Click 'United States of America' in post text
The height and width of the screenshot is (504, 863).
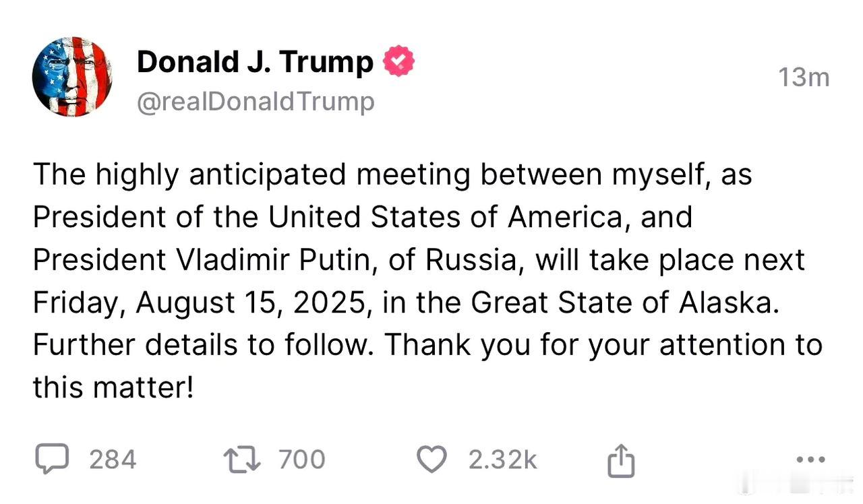point(446,218)
